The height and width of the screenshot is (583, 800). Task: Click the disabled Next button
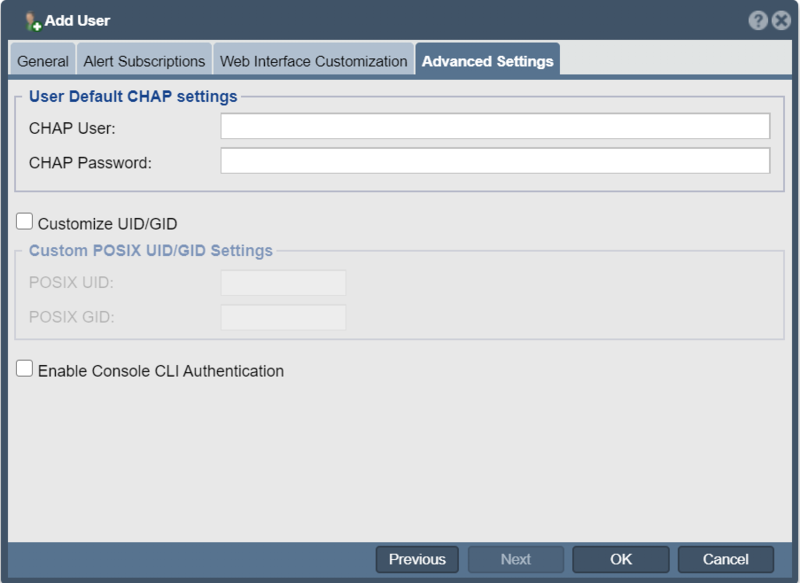pyautogui.click(x=516, y=560)
